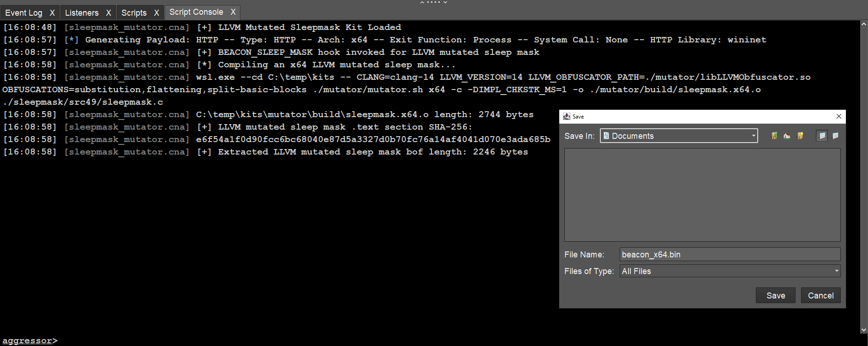Open the Listeners tab

82,13
